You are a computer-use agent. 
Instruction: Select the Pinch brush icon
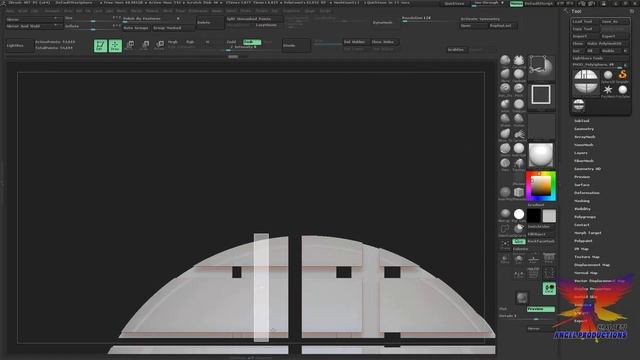click(519, 89)
